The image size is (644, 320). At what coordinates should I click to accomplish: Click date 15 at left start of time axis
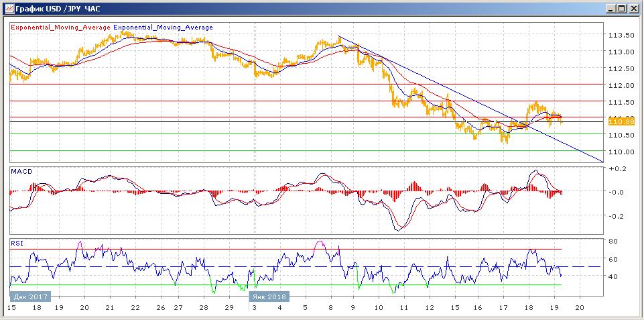[x=12, y=307]
